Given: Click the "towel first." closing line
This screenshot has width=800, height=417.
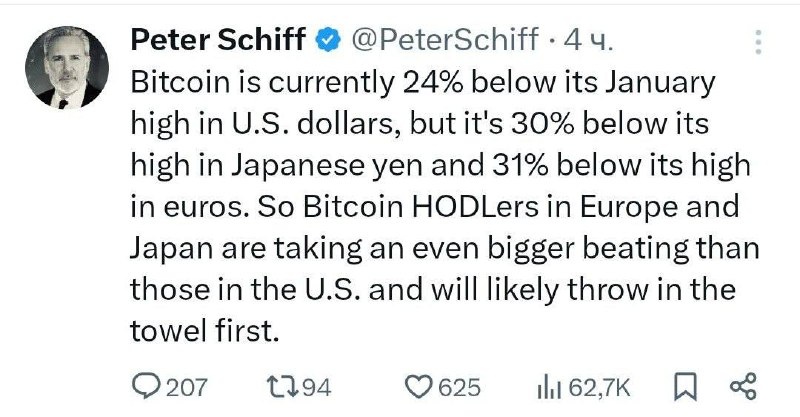Looking at the screenshot, I should click(x=205, y=331).
